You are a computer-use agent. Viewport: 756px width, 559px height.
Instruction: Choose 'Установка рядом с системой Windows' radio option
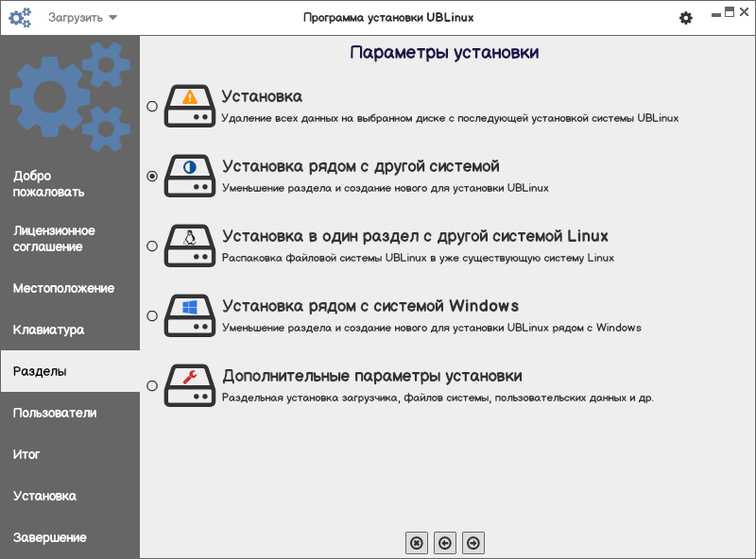(x=152, y=315)
